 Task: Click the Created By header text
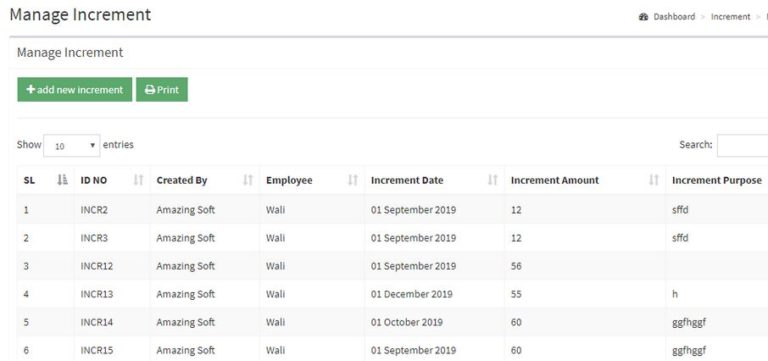[x=182, y=180]
